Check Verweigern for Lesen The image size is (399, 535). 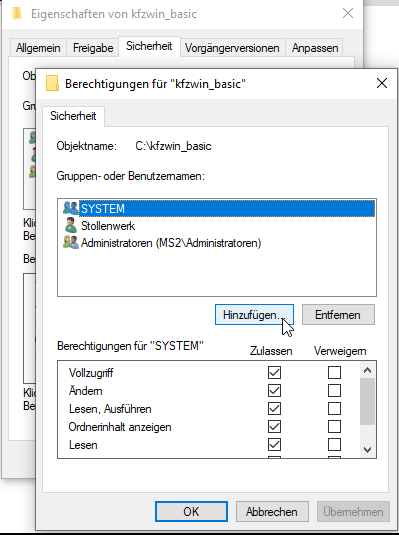[334, 445]
